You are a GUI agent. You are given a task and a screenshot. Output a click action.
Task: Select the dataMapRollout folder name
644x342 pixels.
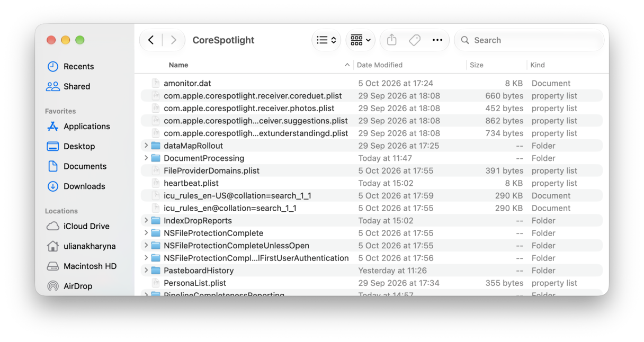(193, 146)
